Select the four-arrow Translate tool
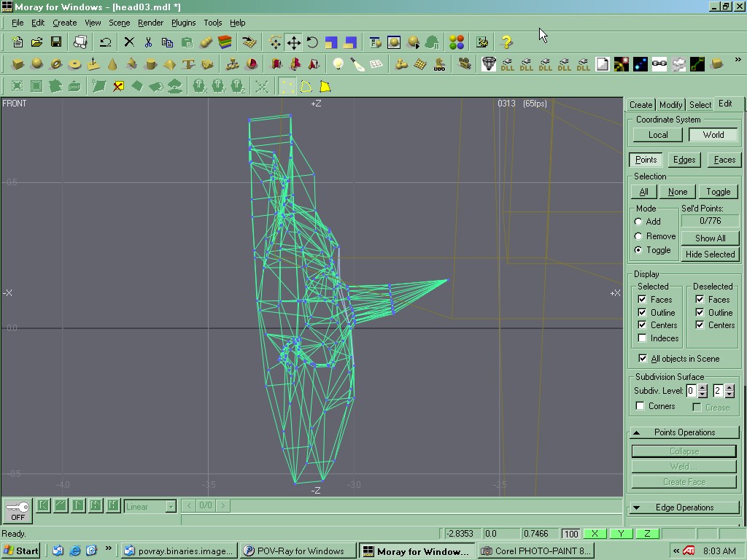The image size is (747, 560). 293,42
